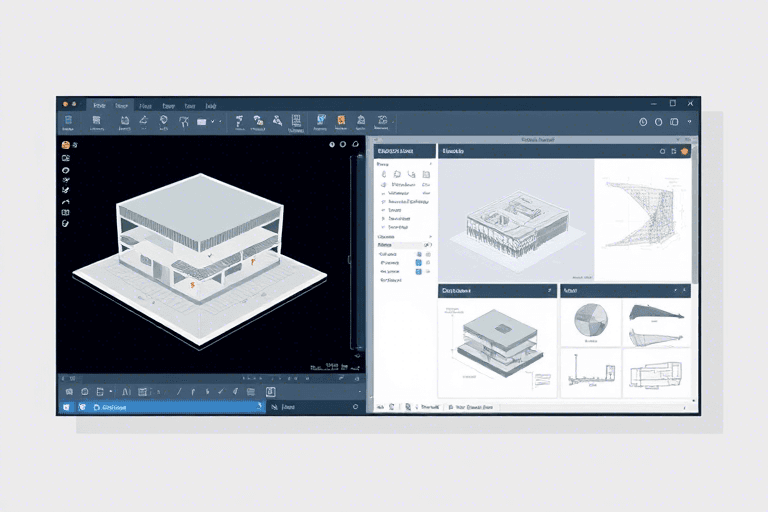Toggle the second blue checkbox in side panel list

418,263
